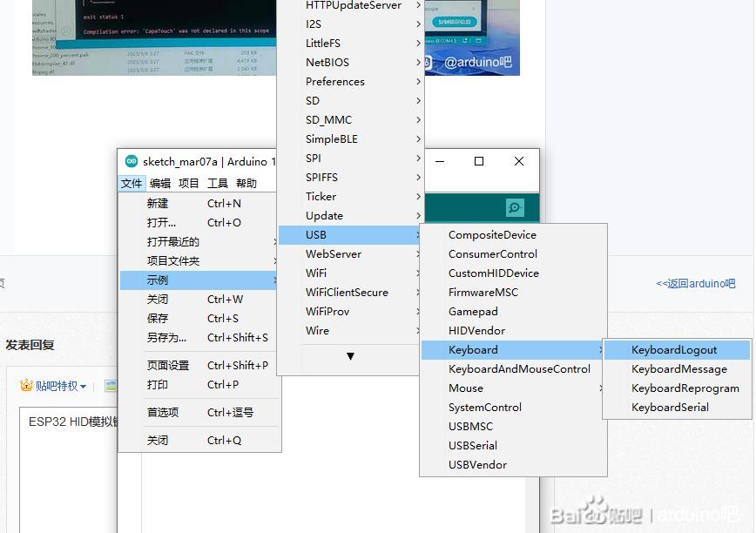Viewport: 756px width, 533px height.
Task: Expand the Wire examples
Action: click(x=351, y=331)
